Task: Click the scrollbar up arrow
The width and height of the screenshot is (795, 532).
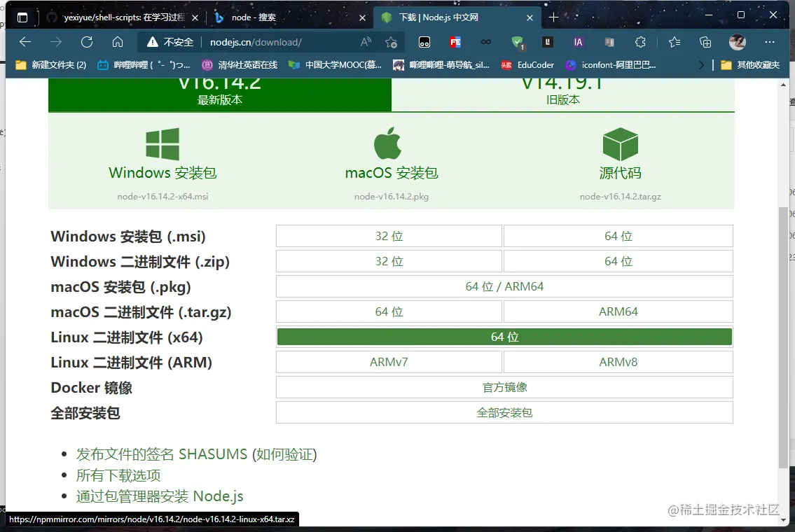Action: tap(783, 85)
